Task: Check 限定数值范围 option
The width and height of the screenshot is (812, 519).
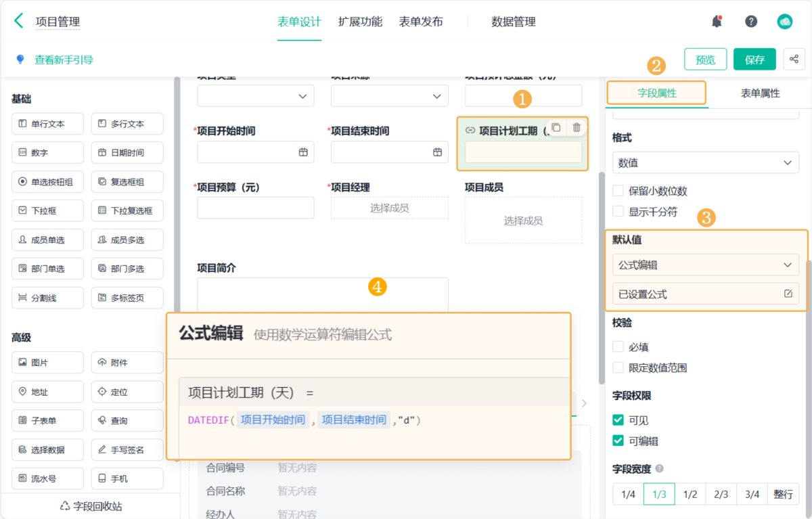Action: coord(618,367)
